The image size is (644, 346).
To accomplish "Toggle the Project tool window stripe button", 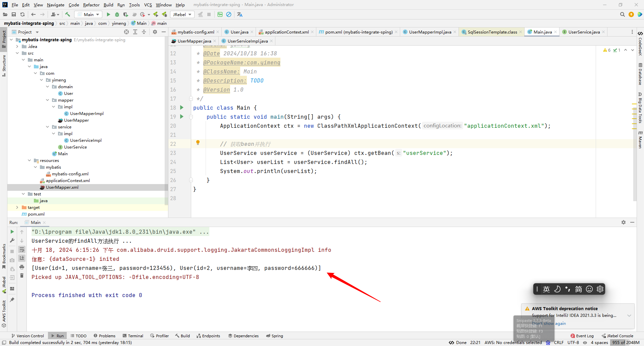I will pyautogui.click(x=4, y=39).
